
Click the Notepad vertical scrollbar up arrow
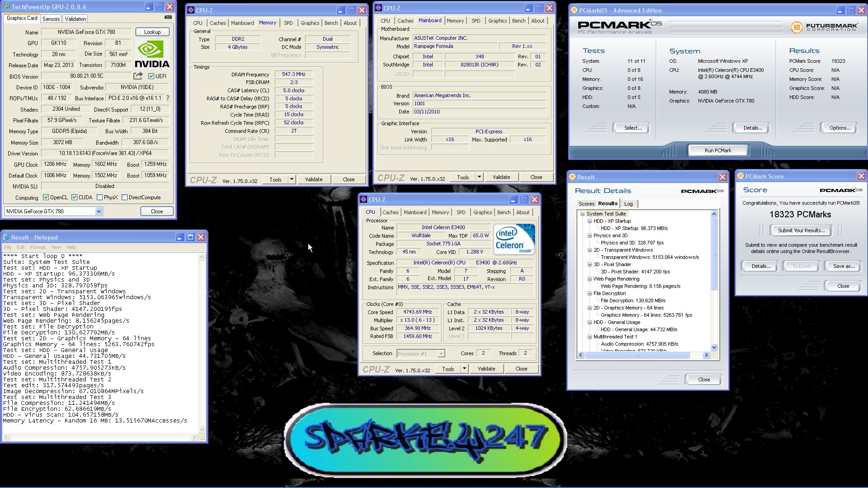pyautogui.click(x=202, y=257)
